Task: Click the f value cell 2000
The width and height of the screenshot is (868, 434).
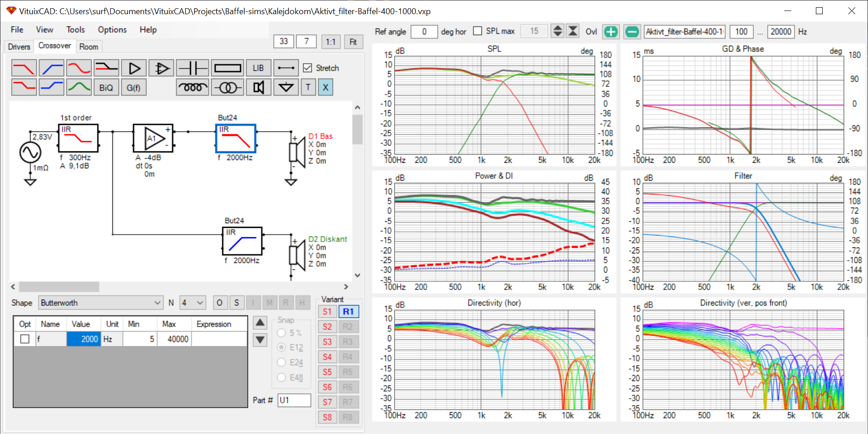Action: pos(84,339)
